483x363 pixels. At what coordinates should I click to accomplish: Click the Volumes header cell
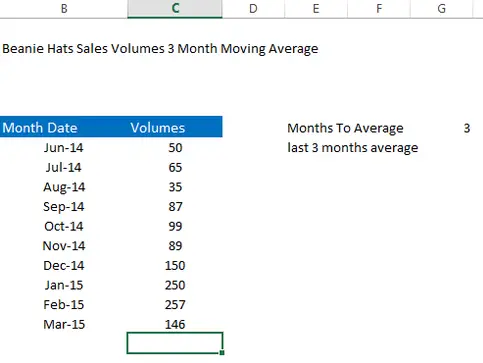click(175, 127)
